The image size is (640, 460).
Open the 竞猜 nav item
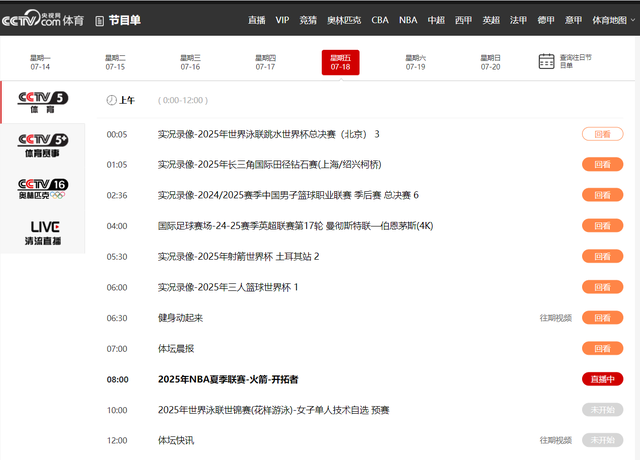coord(308,20)
